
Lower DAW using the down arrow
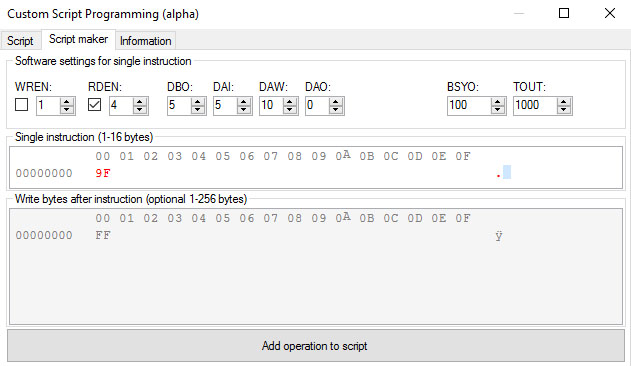point(290,110)
